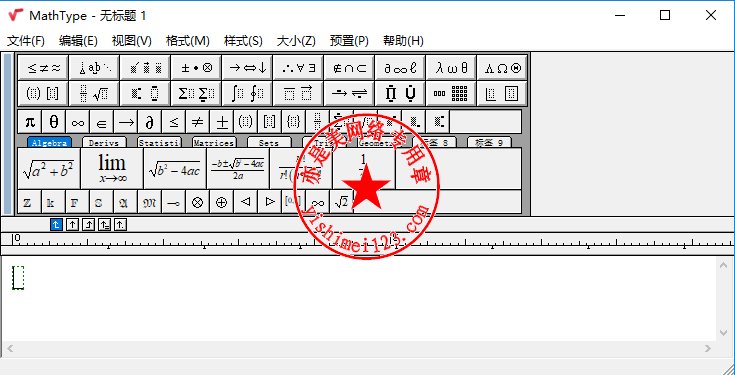Expand the underbar and overbar templates palette
This screenshot has height=375, width=735.
point(298,94)
